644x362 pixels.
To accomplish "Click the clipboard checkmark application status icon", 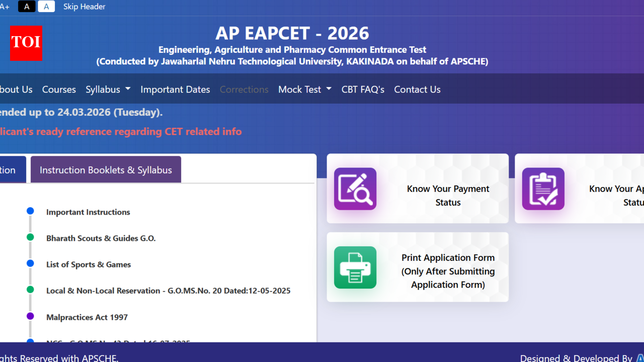I will [x=543, y=189].
